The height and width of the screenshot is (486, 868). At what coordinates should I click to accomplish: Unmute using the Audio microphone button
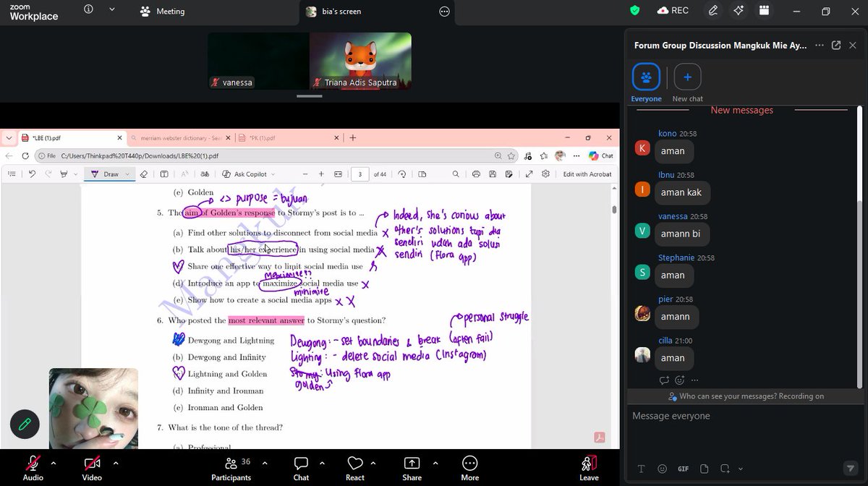pyautogui.click(x=33, y=467)
